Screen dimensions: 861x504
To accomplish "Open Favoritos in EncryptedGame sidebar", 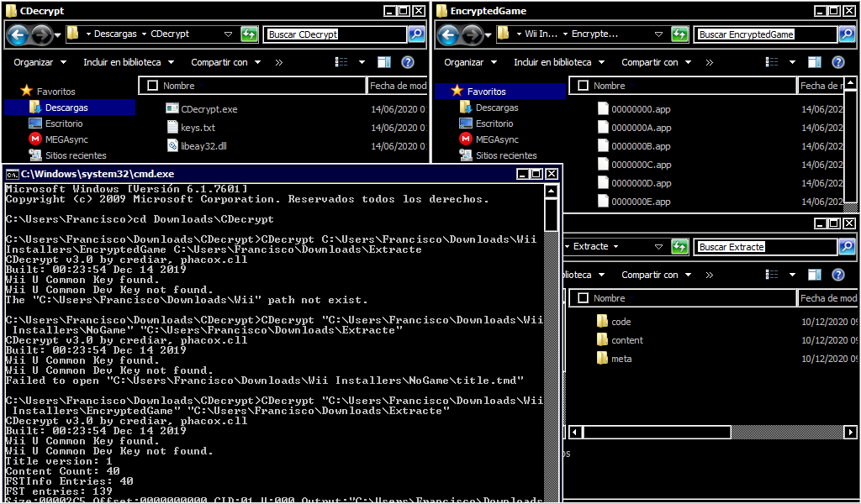I will (486, 91).
